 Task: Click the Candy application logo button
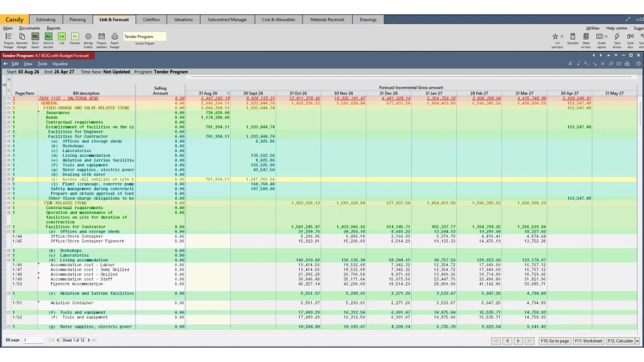tap(14, 19)
